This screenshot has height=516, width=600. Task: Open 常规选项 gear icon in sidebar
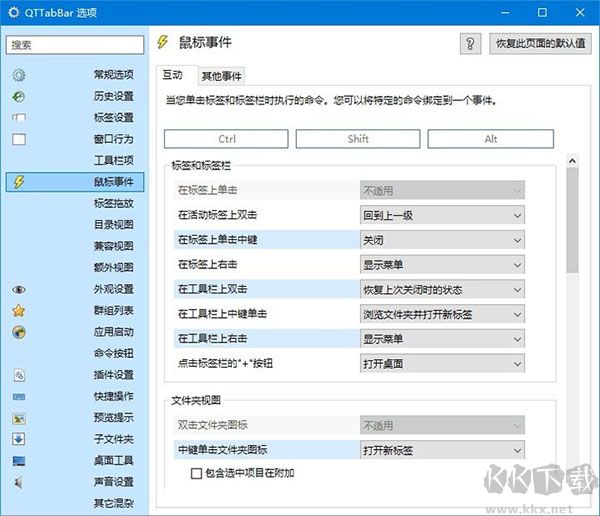coord(19,75)
